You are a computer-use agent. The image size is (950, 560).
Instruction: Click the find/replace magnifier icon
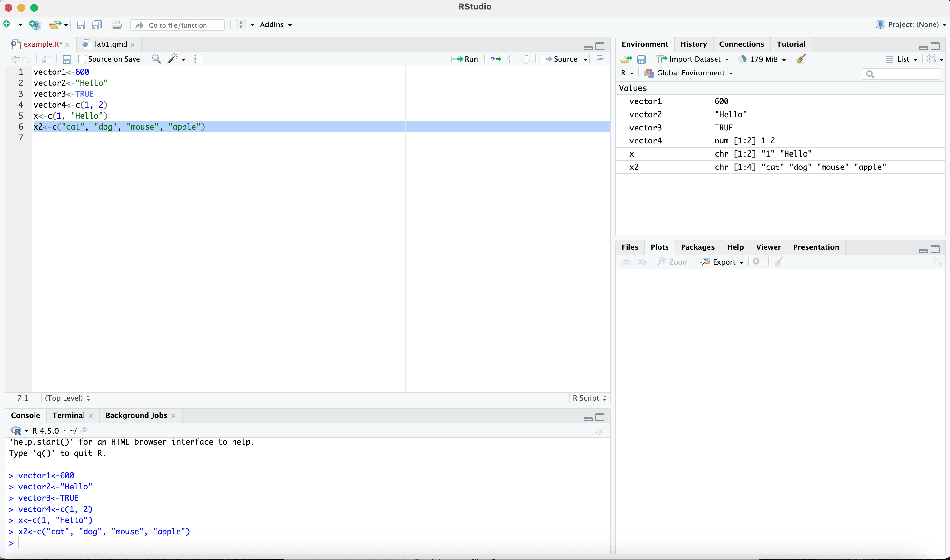[x=156, y=59]
